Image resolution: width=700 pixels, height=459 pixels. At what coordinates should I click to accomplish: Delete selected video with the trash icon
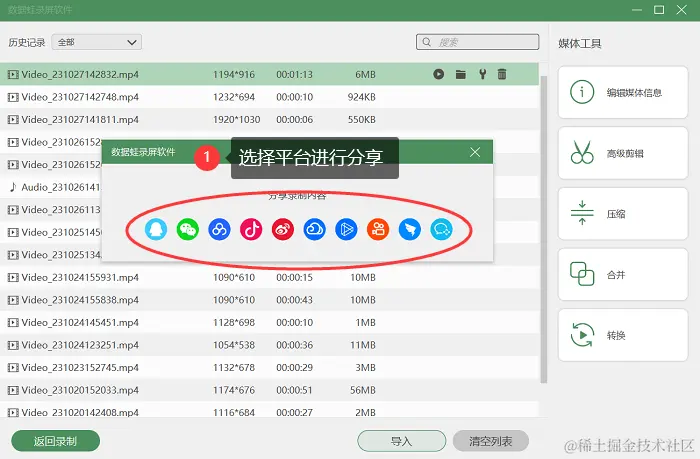(x=502, y=74)
